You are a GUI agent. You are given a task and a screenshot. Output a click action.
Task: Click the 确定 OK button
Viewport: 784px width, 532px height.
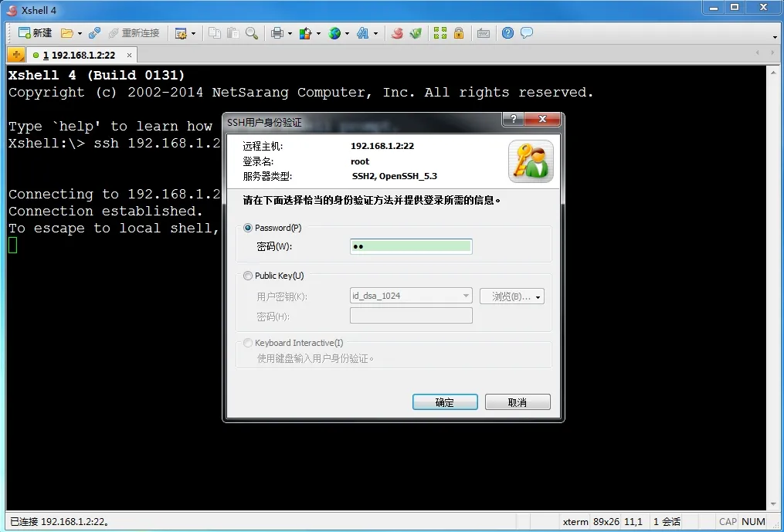(445, 402)
